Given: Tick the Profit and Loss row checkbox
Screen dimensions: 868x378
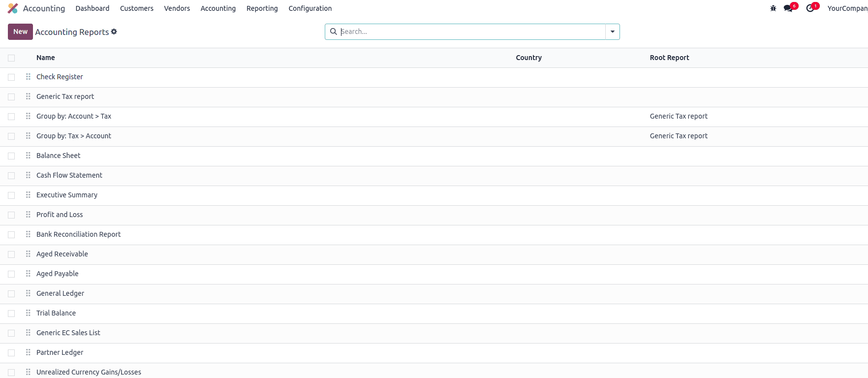Looking at the screenshot, I should click(x=11, y=215).
